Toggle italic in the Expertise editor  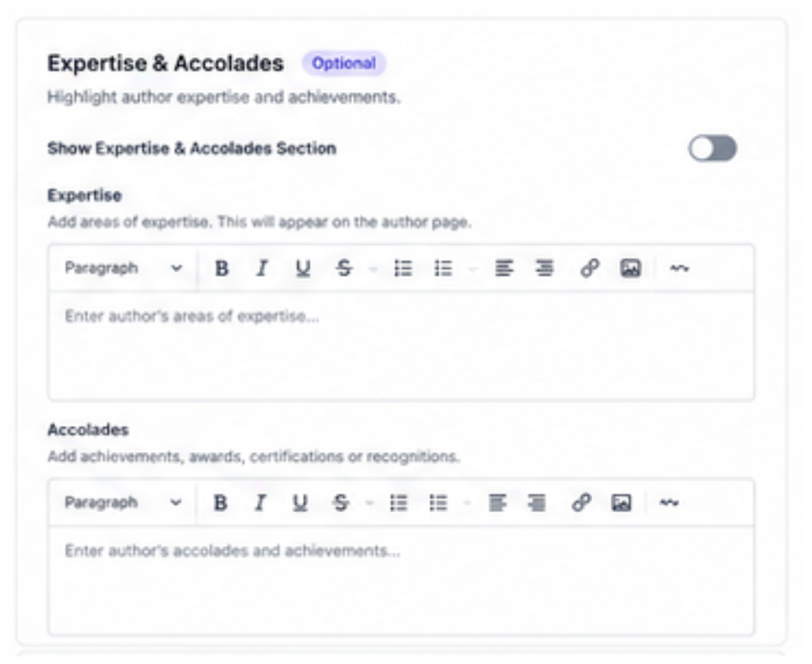coord(262,268)
